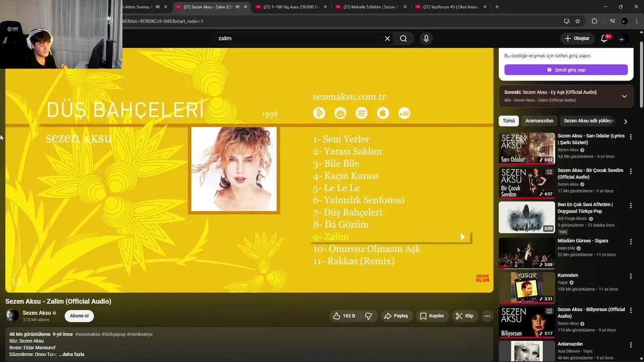The image size is (644, 362).
Task: Open the YouTube notifications bell
Action: click(605, 39)
